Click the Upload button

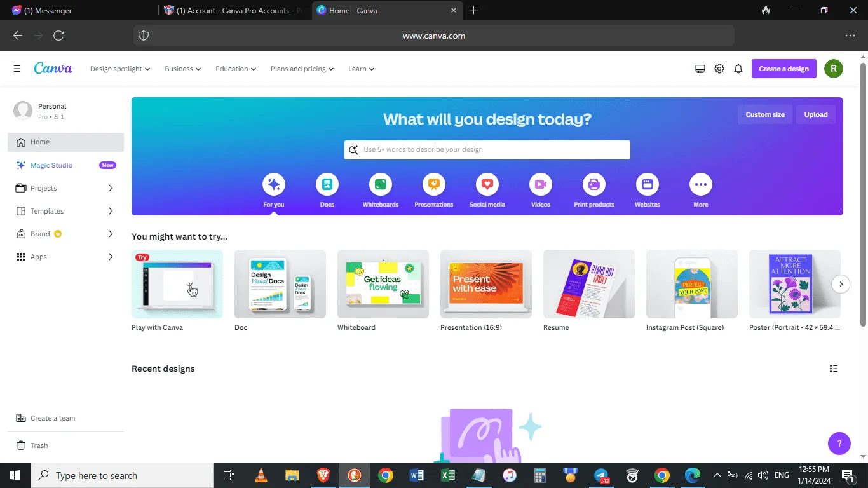(816, 114)
